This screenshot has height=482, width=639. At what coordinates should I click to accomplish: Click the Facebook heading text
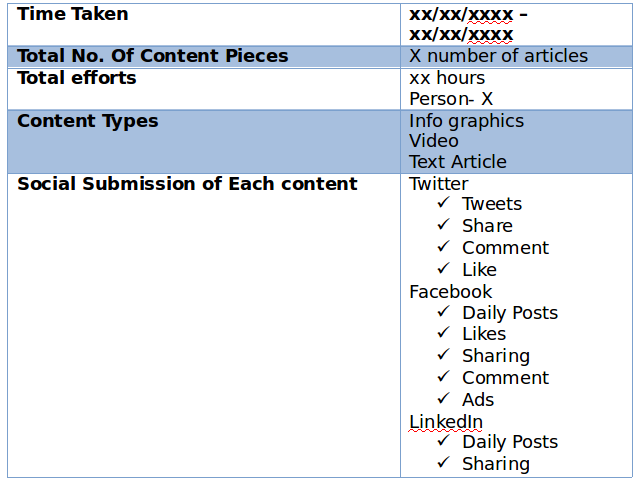tap(450, 292)
